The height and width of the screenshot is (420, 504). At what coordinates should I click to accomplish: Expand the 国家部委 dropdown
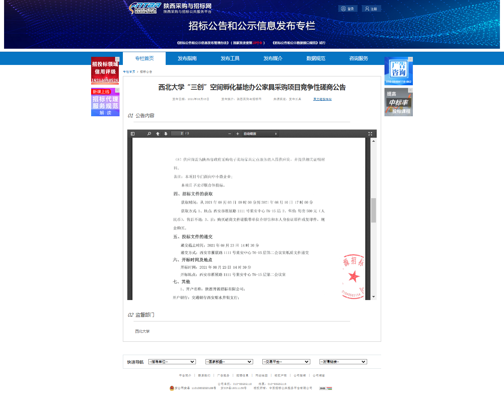click(229, 362)
